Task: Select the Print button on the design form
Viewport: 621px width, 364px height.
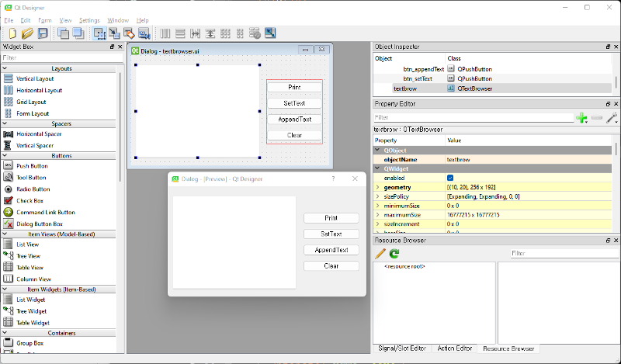Action: [294, 87]
